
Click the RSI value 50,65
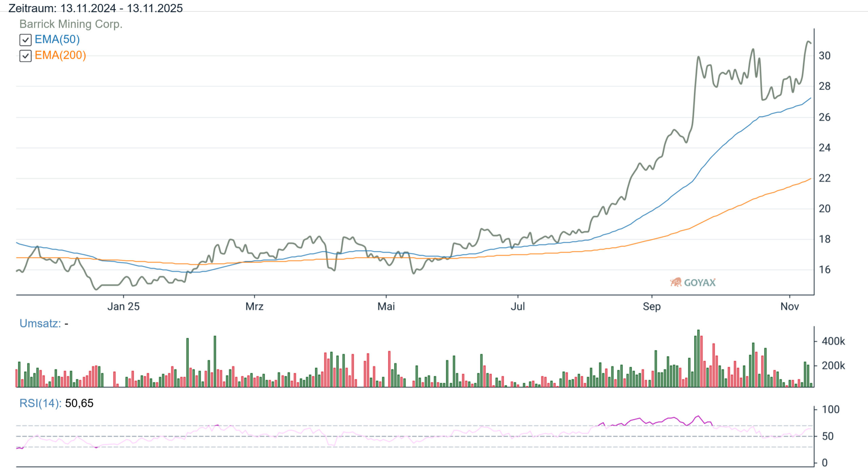[x=79, y=403]
